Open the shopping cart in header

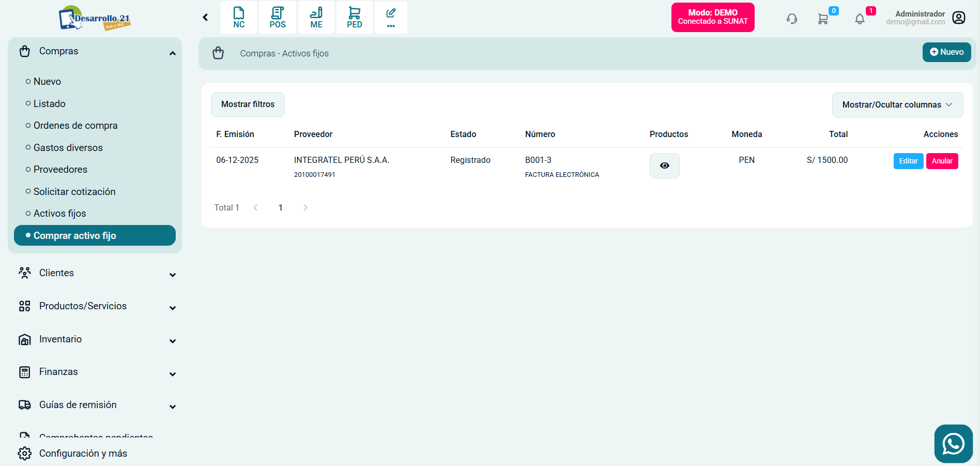coord(823,19)
